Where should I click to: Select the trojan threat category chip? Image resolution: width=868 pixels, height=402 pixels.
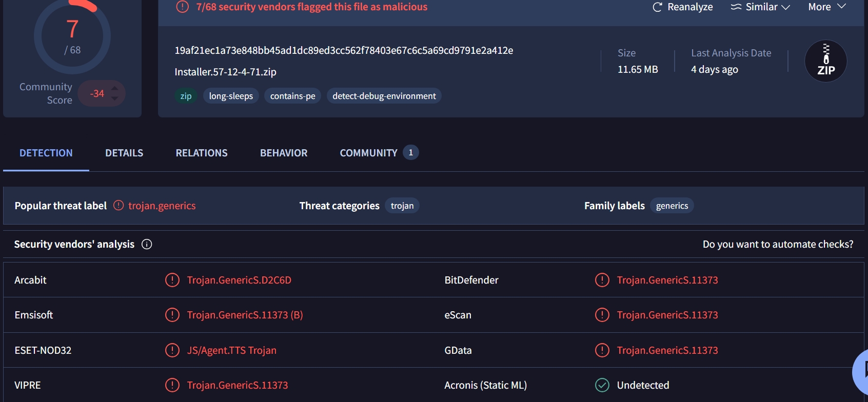coord(402,206)
